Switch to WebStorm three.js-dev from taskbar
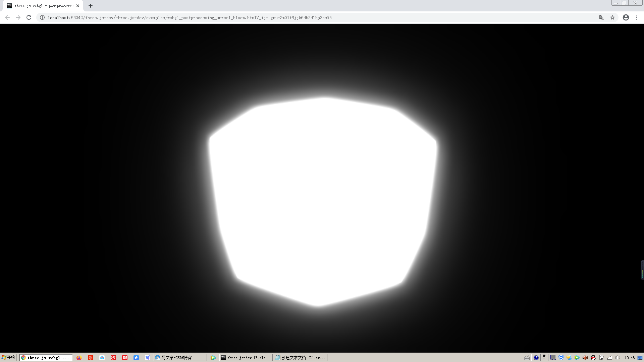644x362 pixels. pyautogui.click(x=247, y=357)
